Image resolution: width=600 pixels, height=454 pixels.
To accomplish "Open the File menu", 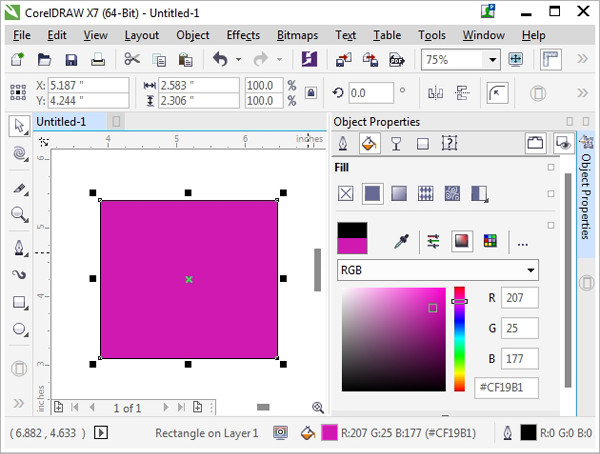I will point(22,35).
